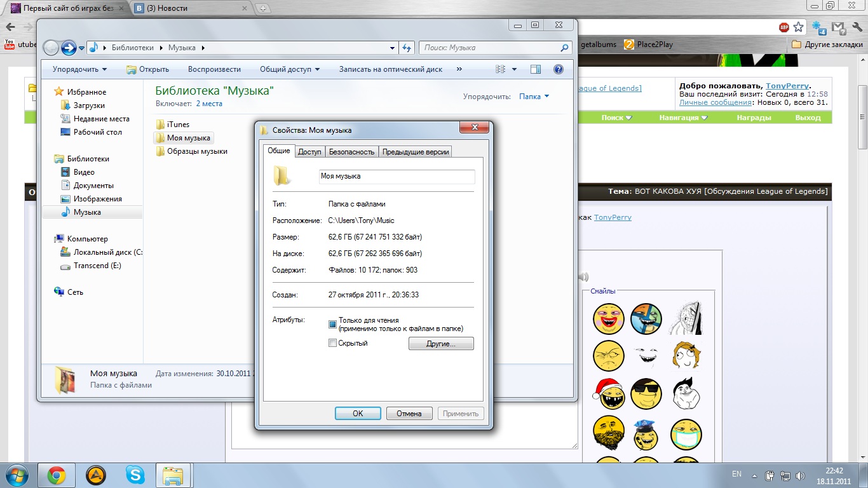This screenshot has width=868, height=488.
Task: Expand the 'Упорядочить' toolbar menu
Action: pyautogui.click(x=79, y=69)
